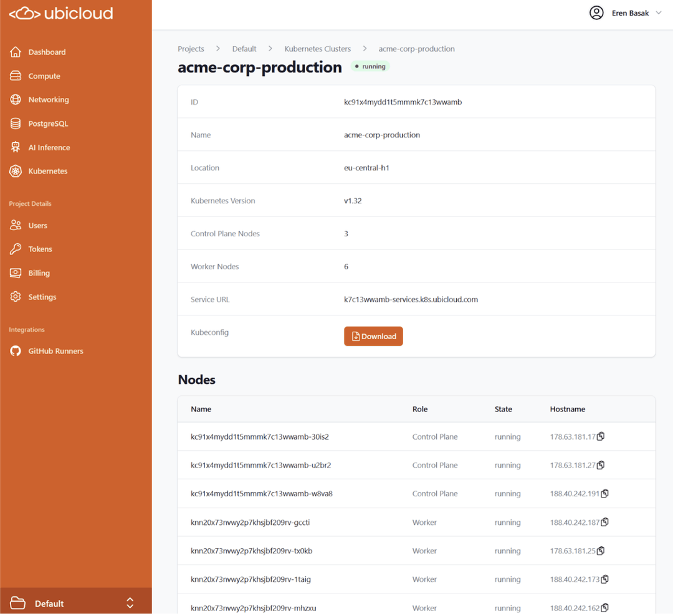Click worker node ending in gccti
This screenshot has width=673, height=616.
tap(251, 522)
